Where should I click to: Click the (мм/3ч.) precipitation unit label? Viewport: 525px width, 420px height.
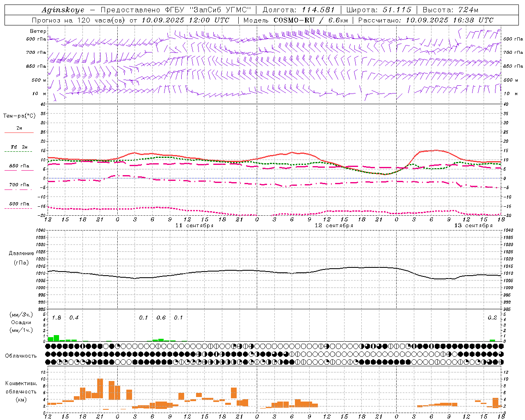click(x=21, y=315)
